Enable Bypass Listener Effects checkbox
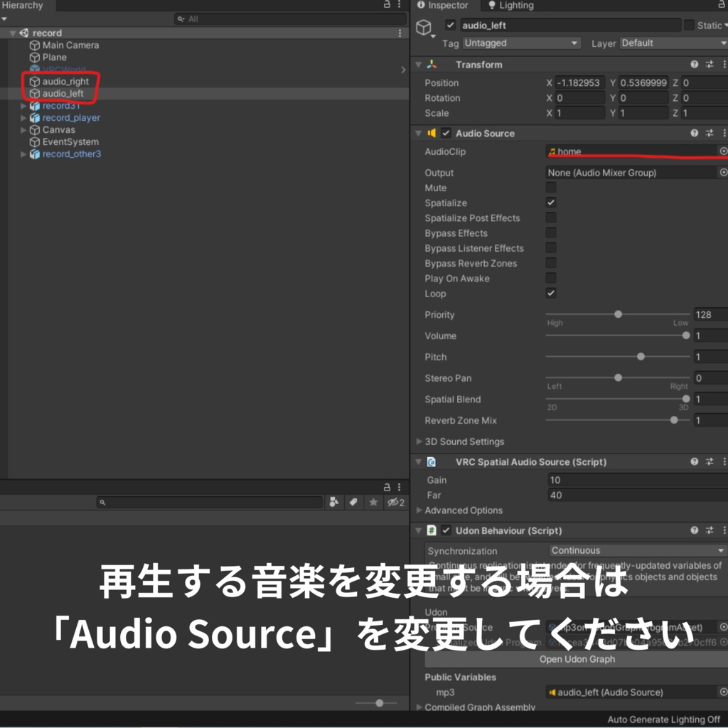728x728 pixels. (551, 248)
